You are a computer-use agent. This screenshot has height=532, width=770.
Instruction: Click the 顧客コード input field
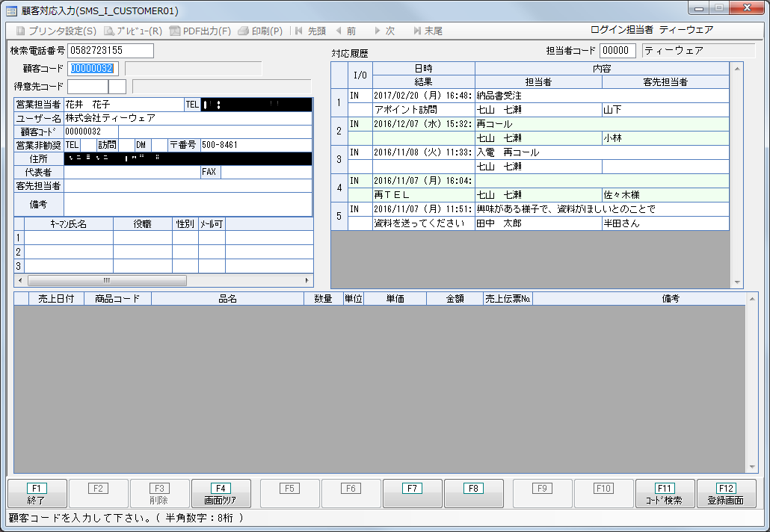click(93, 69)
